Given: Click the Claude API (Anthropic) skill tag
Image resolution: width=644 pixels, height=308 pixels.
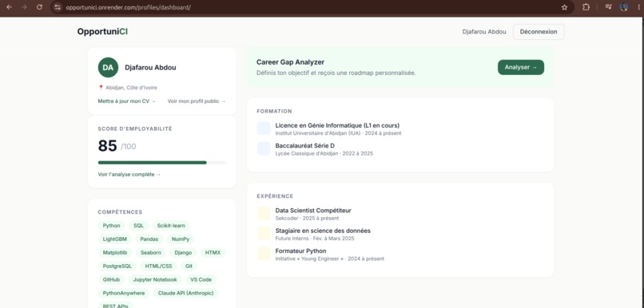Looking at the screenshot, I should [186, 293].
